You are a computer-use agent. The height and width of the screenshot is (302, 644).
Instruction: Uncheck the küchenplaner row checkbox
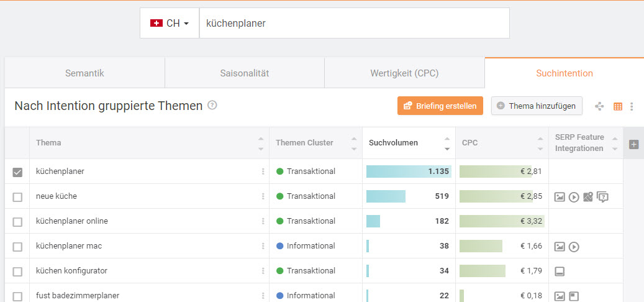(17, 172)
